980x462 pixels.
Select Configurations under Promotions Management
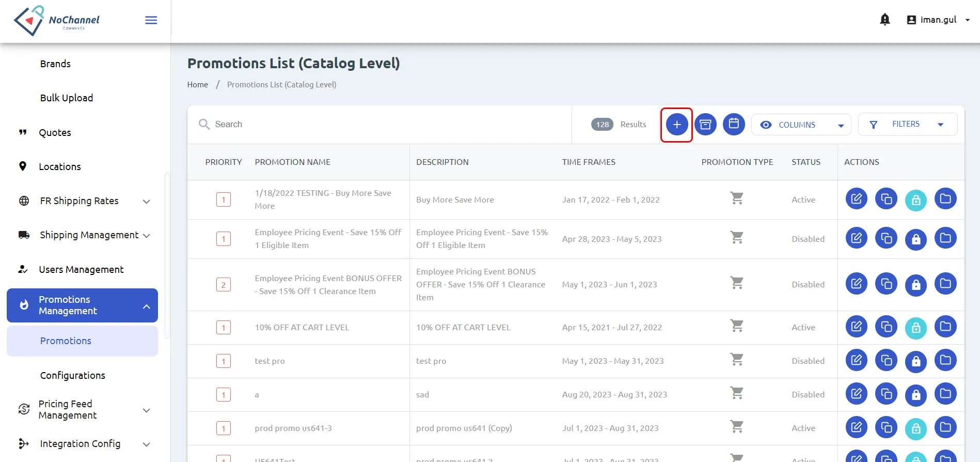click(x=73, y=375)
